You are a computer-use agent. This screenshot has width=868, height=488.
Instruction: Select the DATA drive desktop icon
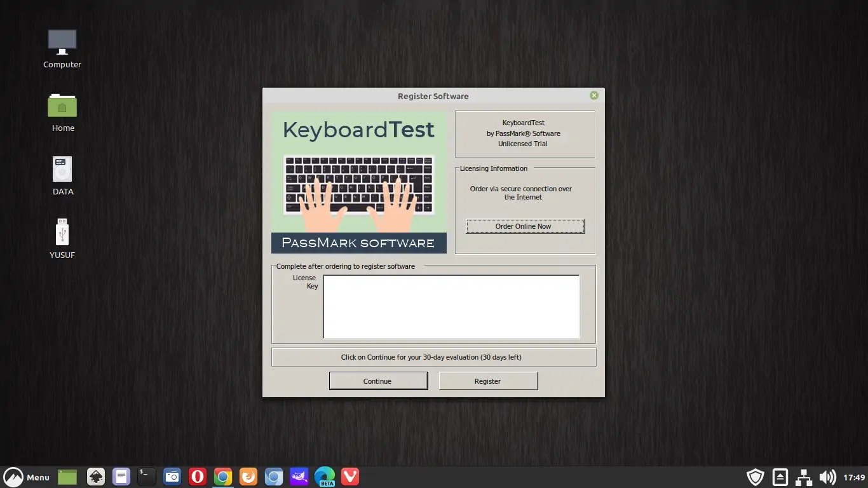[x=63, y=176]
